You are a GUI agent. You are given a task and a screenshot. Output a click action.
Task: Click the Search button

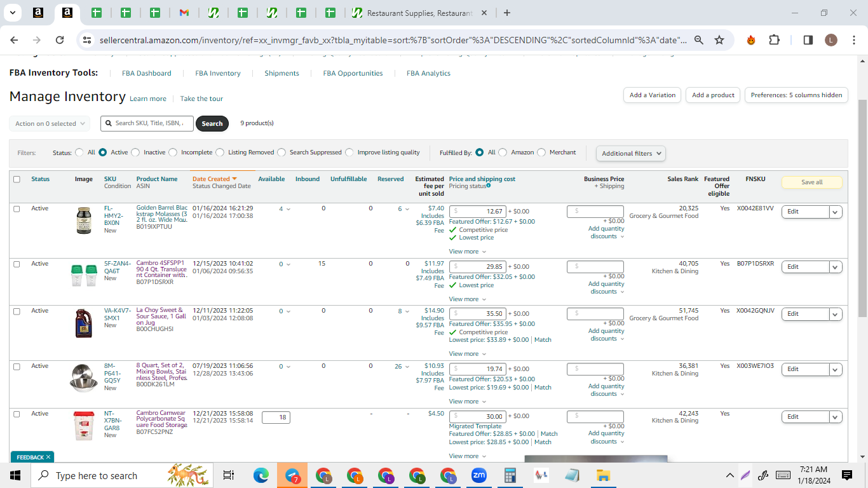212,123
